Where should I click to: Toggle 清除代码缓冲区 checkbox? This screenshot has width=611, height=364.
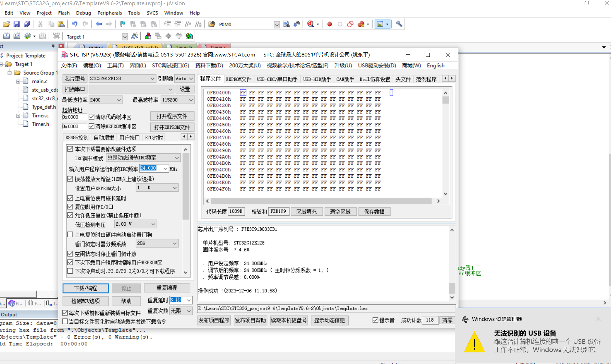point(91,117)
